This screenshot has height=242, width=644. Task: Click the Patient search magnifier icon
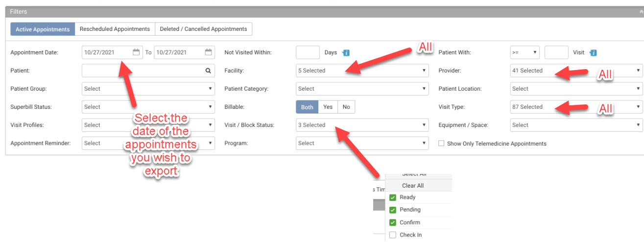tap(208, 71)
